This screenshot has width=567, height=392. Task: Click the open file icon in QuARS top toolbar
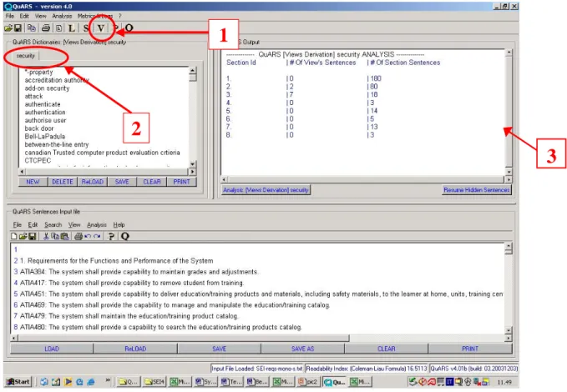coord(8,28)
